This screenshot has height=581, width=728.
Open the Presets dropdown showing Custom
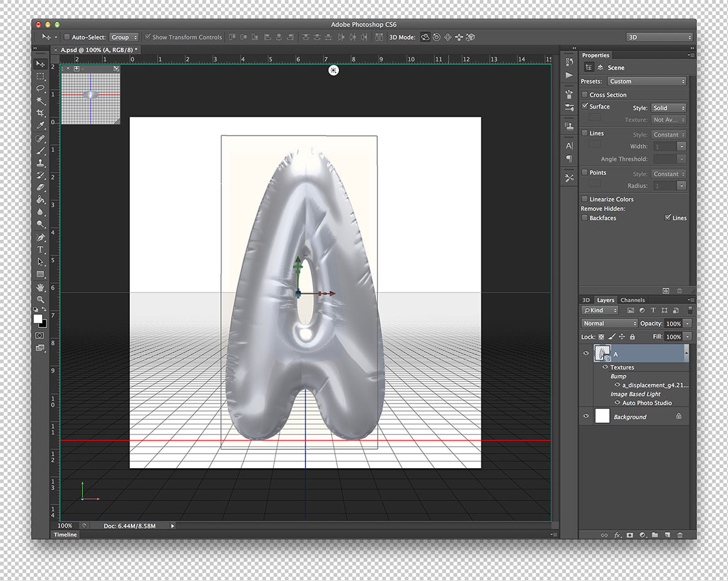[646, 82]
